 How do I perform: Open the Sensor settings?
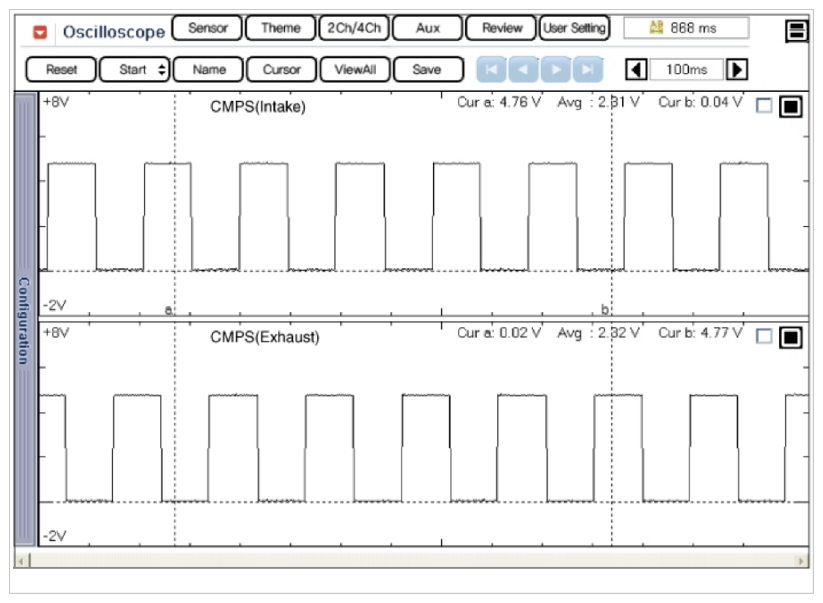click(x=207, y=28)
